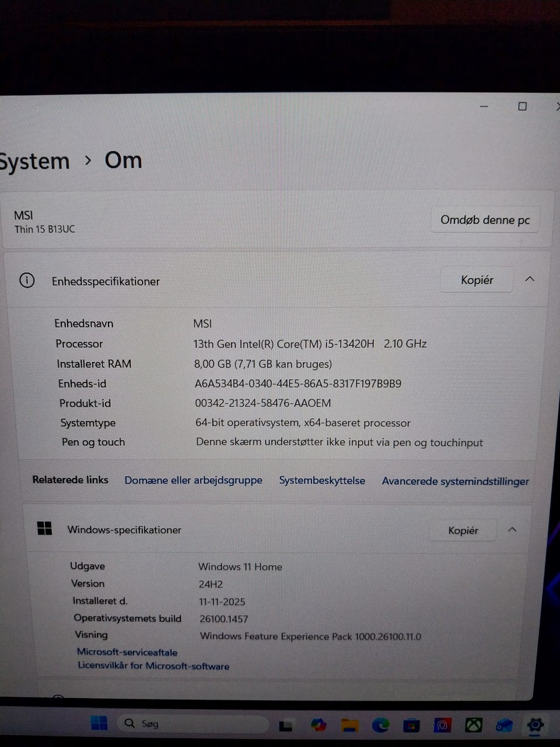This screenshot has width=560, height=747.
Task: Click the Windows 11 Home edition value
Action: click(240, 567)
